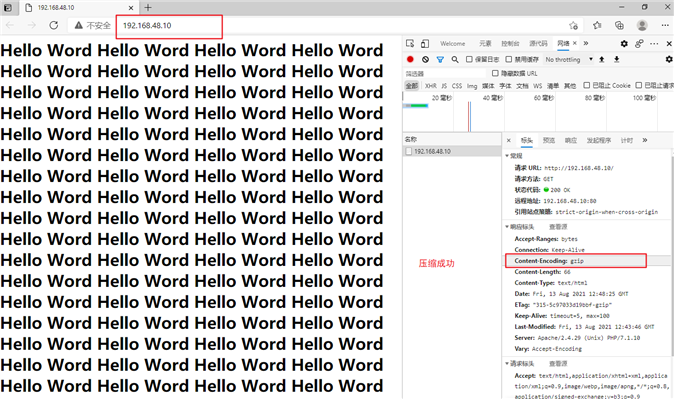Toggle the blue filter funnel icon
Image resolution: width=674 pixels, height=399 pixels.
pos(440,59)
